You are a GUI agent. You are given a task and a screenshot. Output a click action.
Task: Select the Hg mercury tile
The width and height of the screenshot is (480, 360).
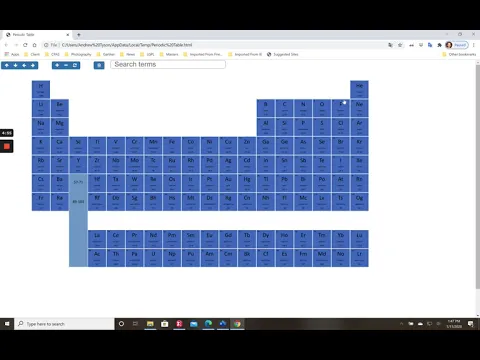pos(247,183)
